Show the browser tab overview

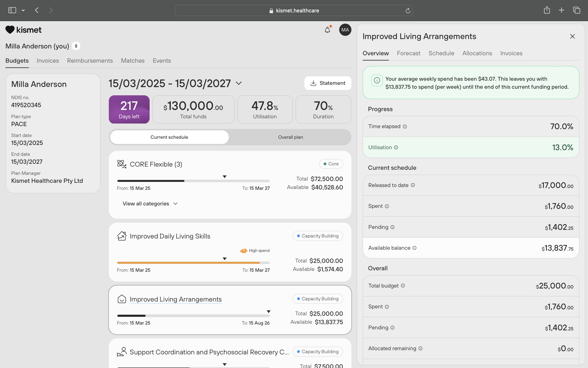point(576,10)
